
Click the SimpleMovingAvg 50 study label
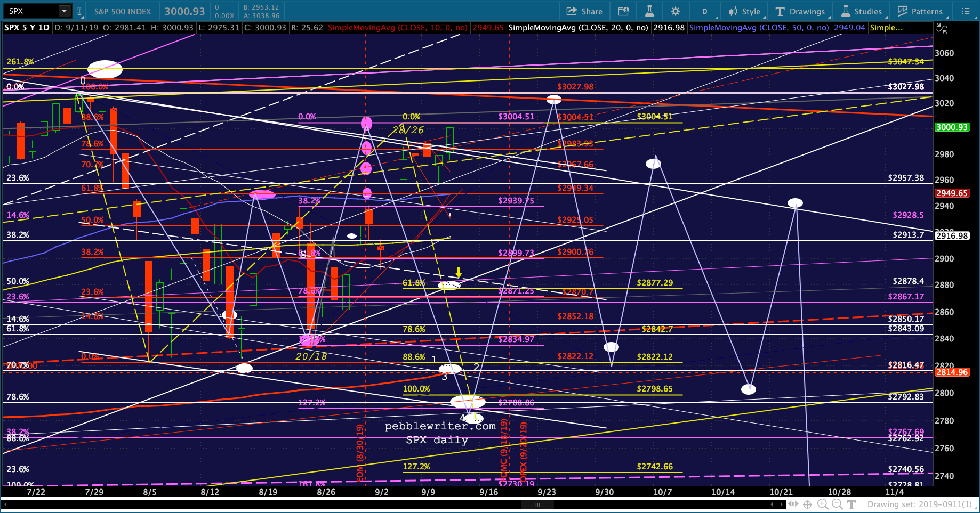[x=759, y=28]
